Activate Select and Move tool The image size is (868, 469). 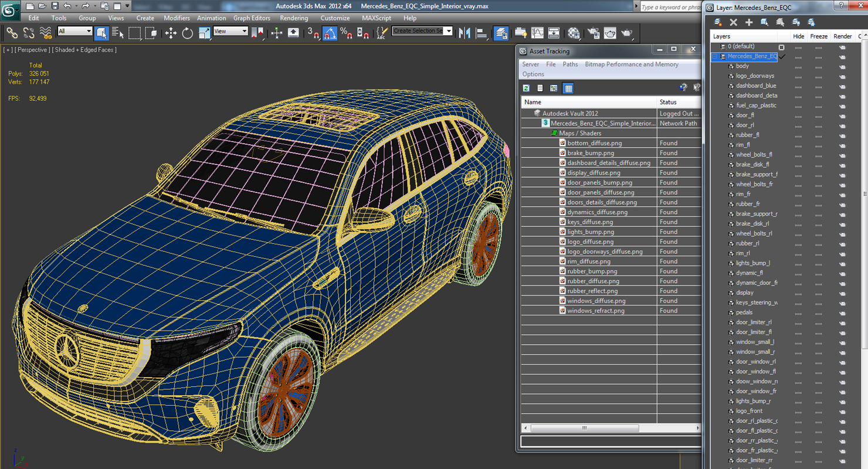[x=171, y=33]
